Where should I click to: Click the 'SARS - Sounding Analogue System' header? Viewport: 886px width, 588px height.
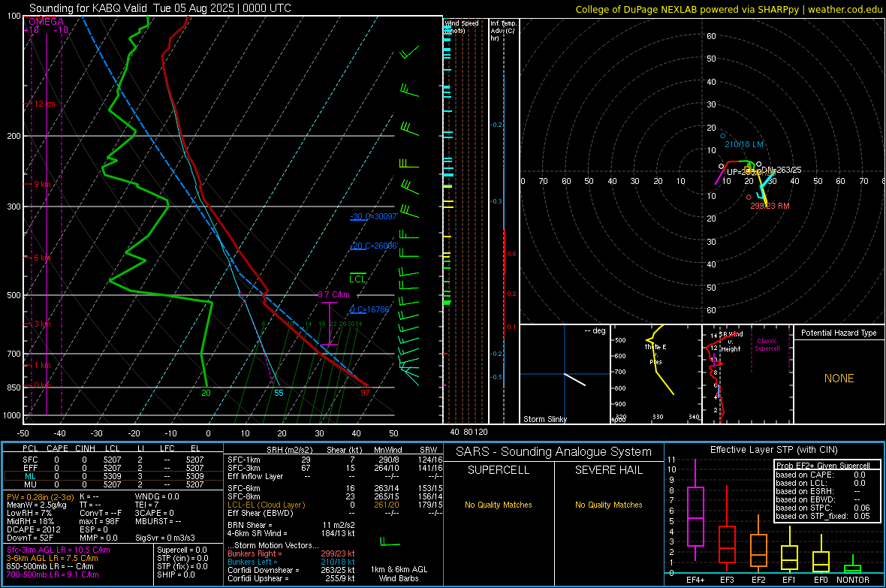pyautogui.click(x=554, y=452)
